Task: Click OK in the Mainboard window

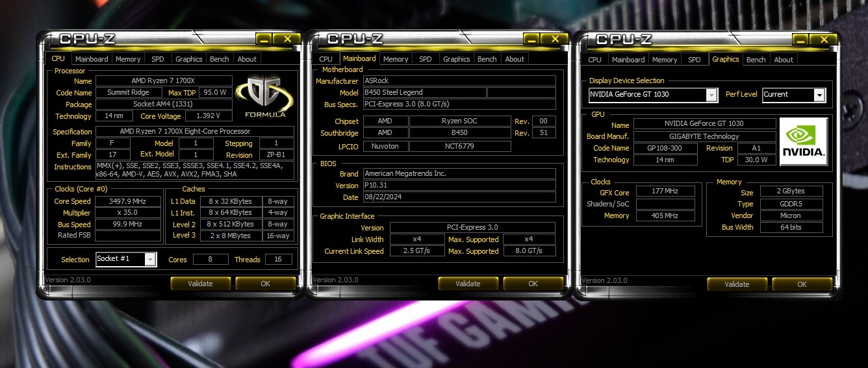Action: (533, 284)
